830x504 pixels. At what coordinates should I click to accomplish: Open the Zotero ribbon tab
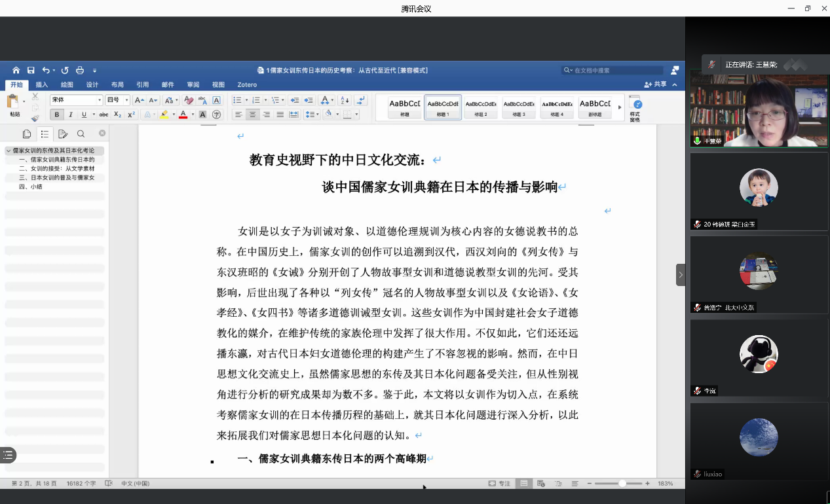click(x=247, y=84)
